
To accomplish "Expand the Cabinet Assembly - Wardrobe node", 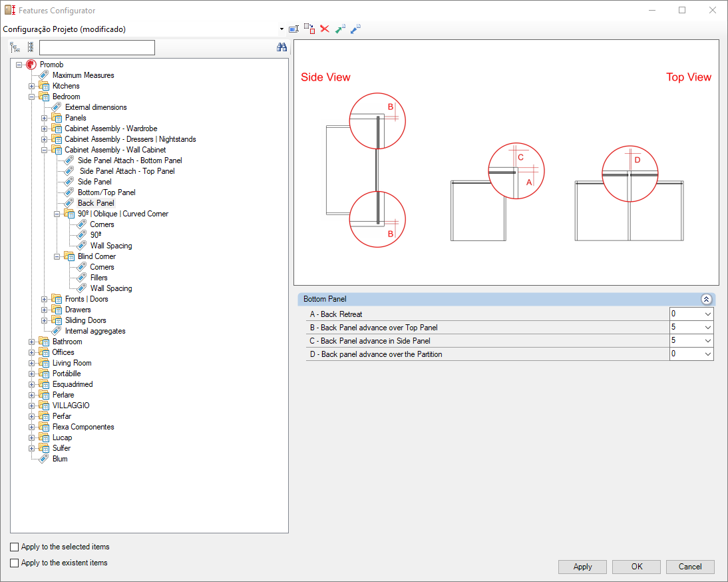I will pyautogui.click(x=44, y=129).
